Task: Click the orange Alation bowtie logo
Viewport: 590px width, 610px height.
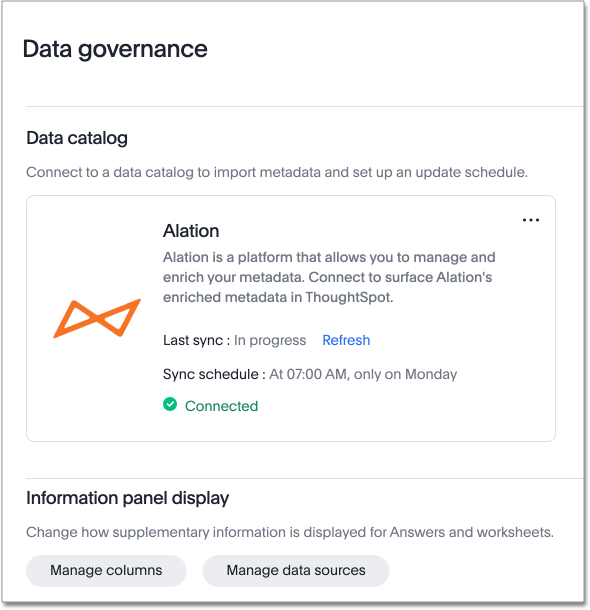Action: 97,318
